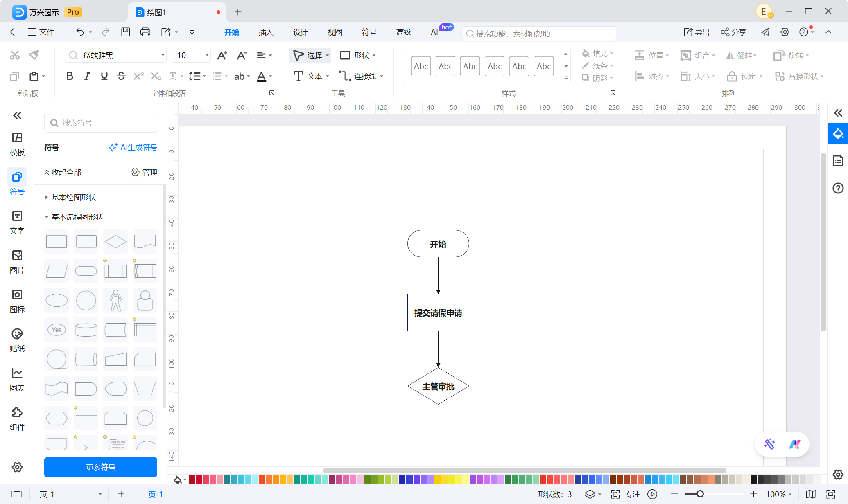Click the fit page icon at bottom right

(831, 494)
